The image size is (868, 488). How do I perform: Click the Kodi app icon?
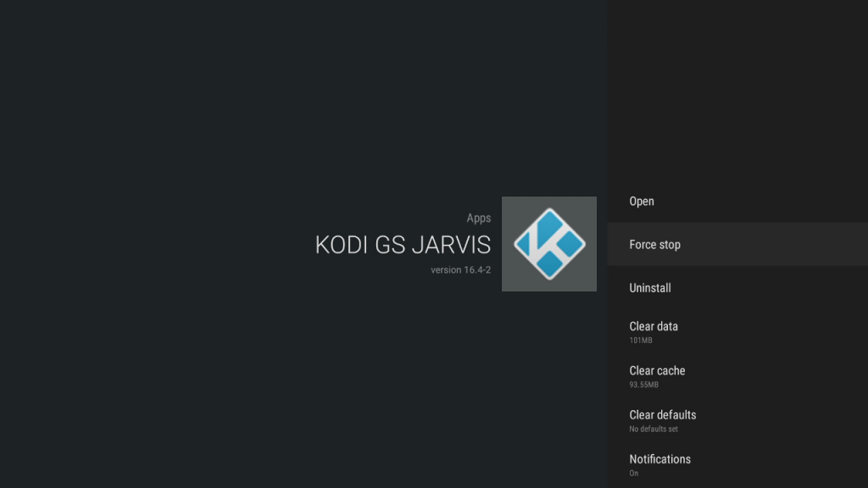tap(549, 244)
